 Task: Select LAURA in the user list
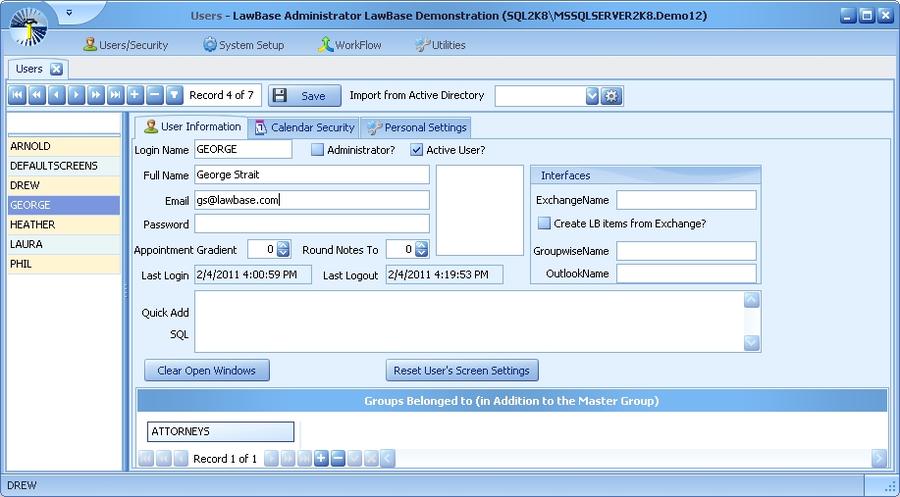point(64,244)
